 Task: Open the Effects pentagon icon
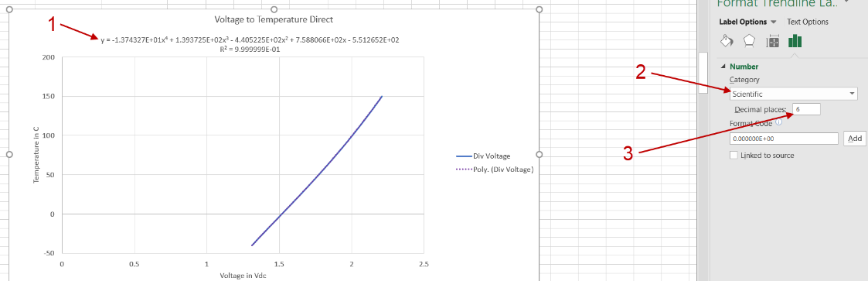pos(748,42)
